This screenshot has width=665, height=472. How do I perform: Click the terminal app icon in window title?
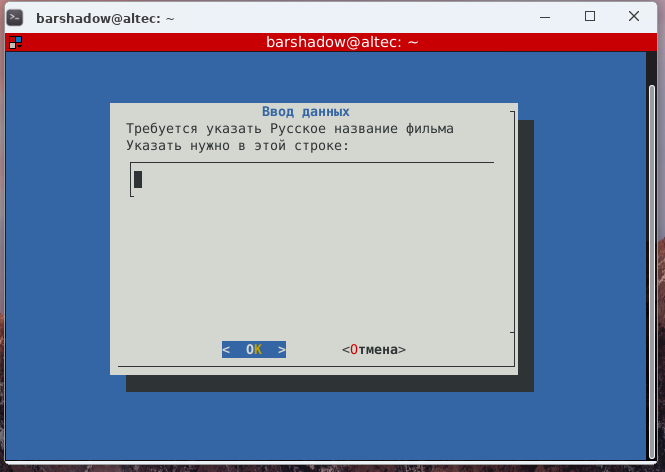pos(15,18)
